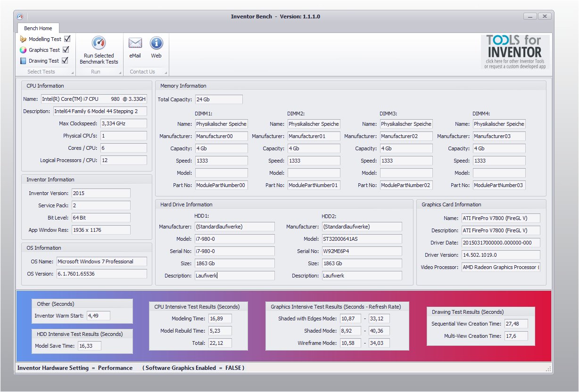This screenshot has height=392, width=579.
Task: Open the Web info icon
Action: click(157, 43)
